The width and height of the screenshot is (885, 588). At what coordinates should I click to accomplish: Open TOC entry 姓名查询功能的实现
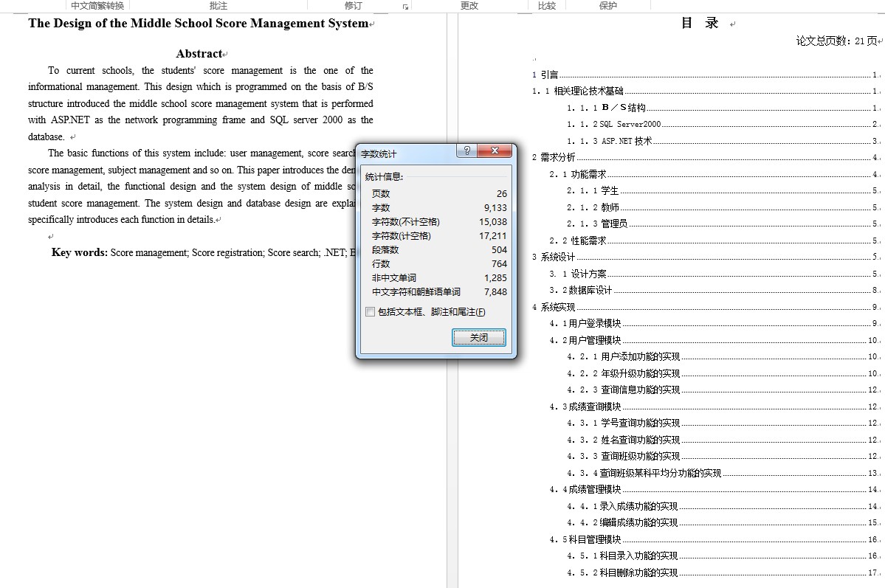723,440
